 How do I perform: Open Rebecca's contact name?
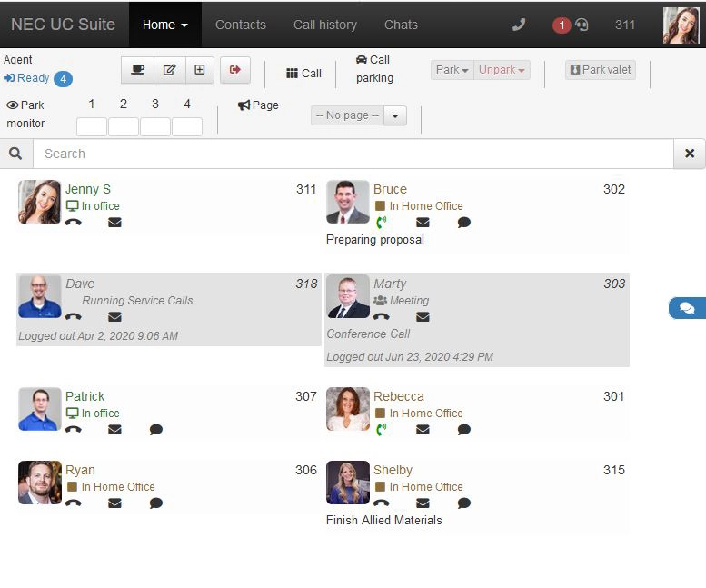point(399,396)
